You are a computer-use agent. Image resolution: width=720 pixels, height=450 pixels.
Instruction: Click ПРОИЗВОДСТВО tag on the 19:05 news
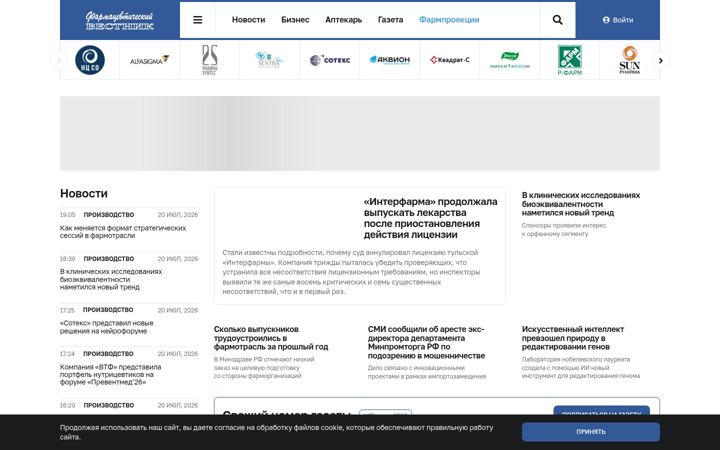click(x=109, y=214)
